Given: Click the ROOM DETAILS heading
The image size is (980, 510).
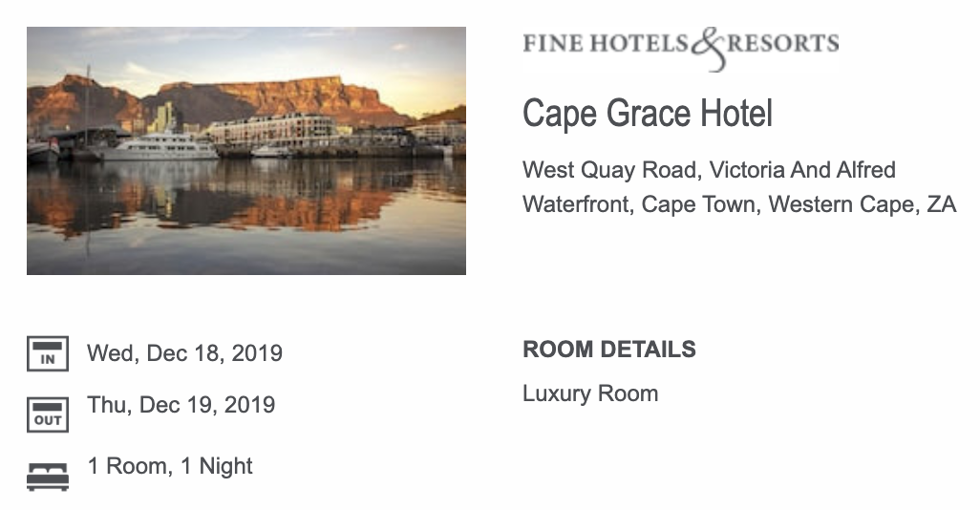Looking at the screenshot, I should click(x=608, y=350).
